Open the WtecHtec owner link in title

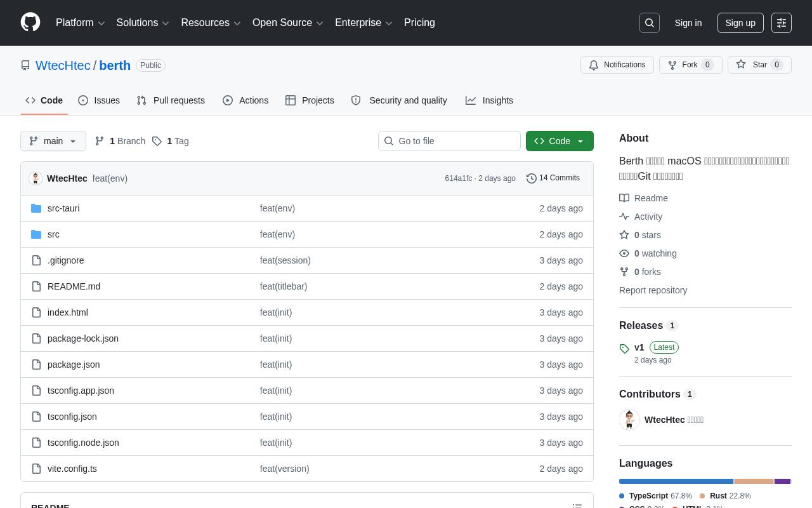(x=63, y=65)
